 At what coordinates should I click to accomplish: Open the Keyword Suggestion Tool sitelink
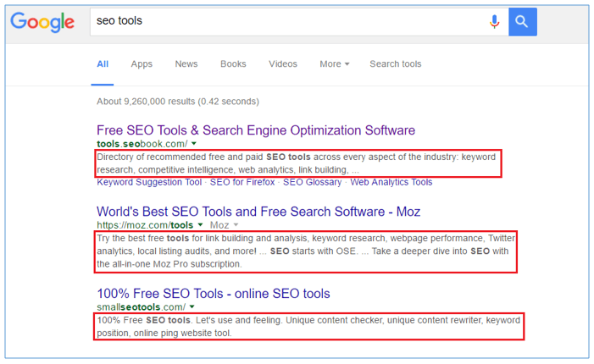pyautogui.click(x=149, y=182)
